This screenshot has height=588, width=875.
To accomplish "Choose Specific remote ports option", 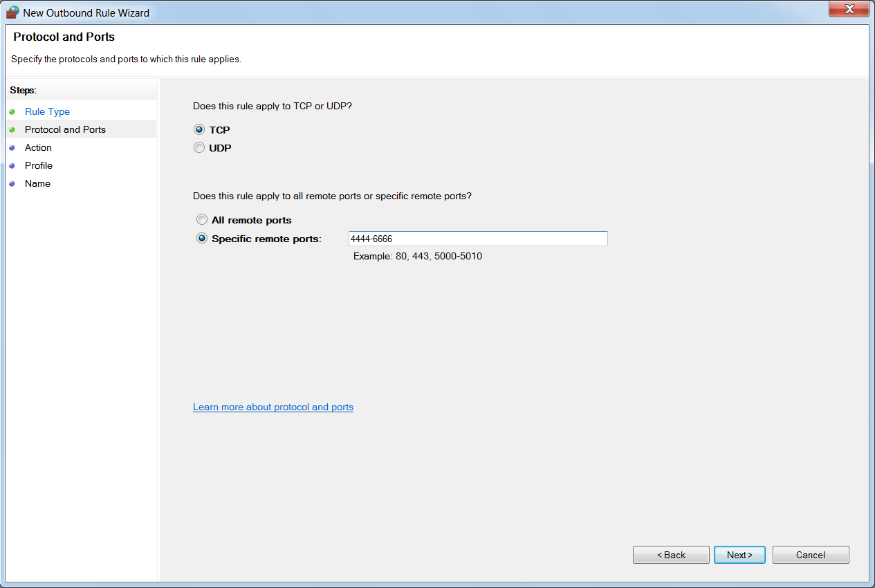I will [202, 239].
